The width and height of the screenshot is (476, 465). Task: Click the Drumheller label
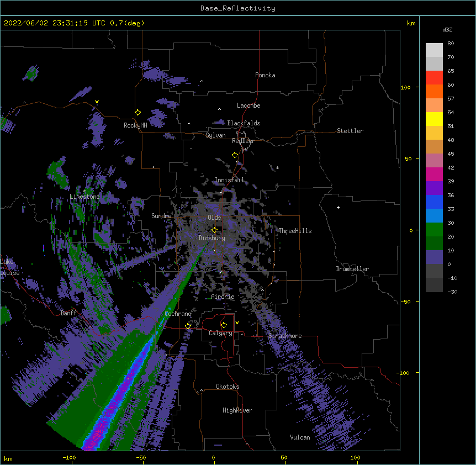point(352,269)
